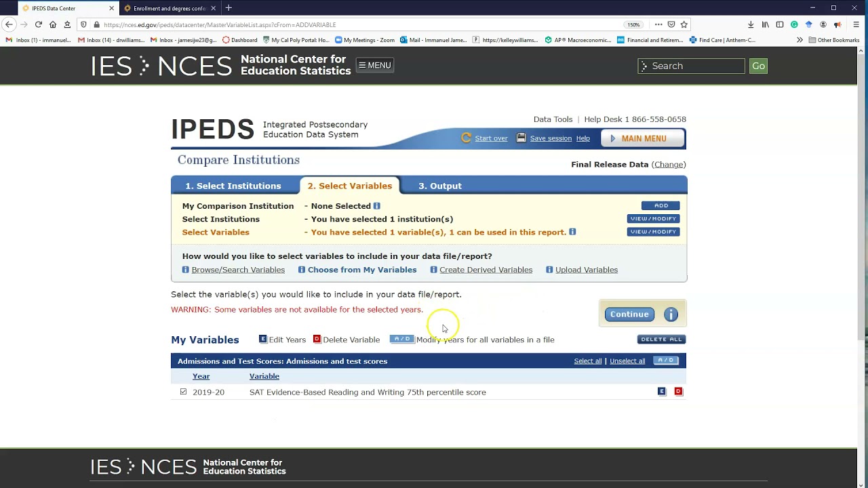Open Dashboard bookmark
This screenshot has height=488, width=868.
pyautogui.click(x=240, y=40)
